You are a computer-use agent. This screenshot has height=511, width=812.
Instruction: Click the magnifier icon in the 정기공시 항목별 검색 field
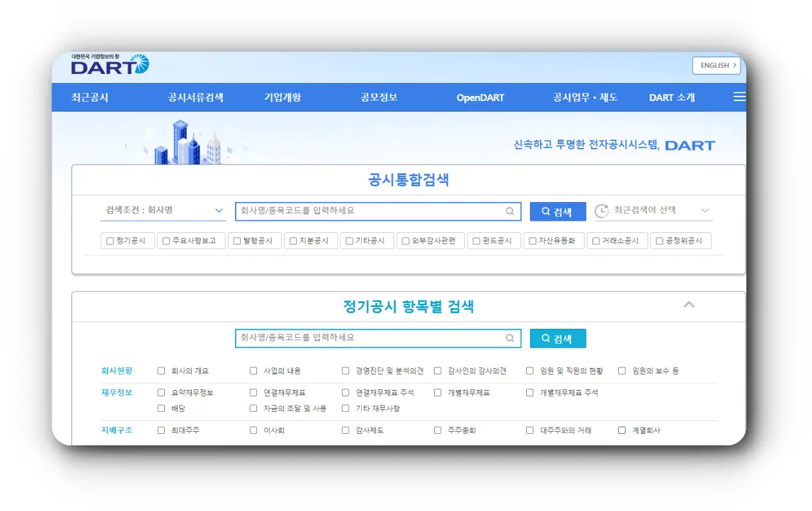click(x=510, y=338)
